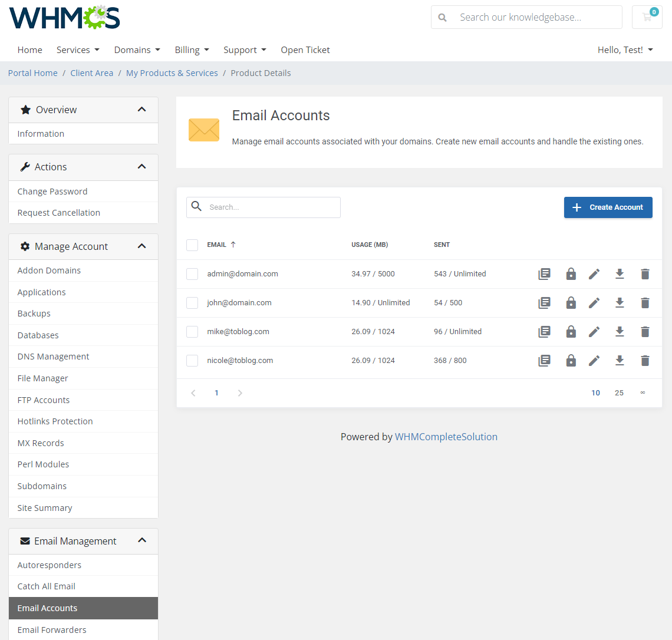This screenshot has width=672, height=640.
Task: Click the Create Account button
Action: [608, 207]
